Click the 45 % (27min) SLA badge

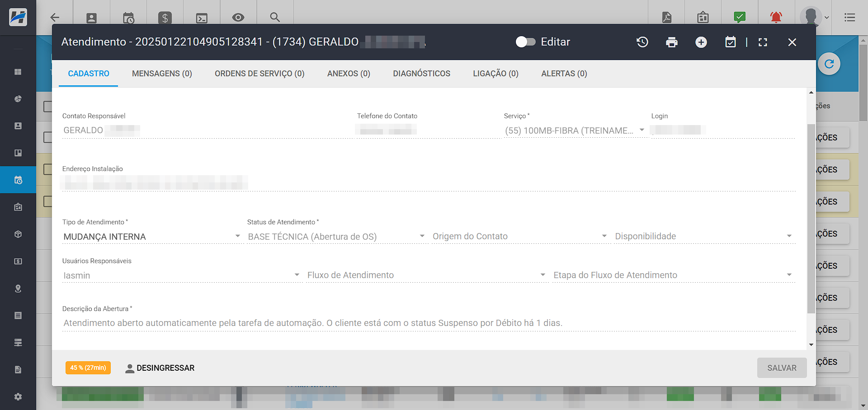point(88,368)
